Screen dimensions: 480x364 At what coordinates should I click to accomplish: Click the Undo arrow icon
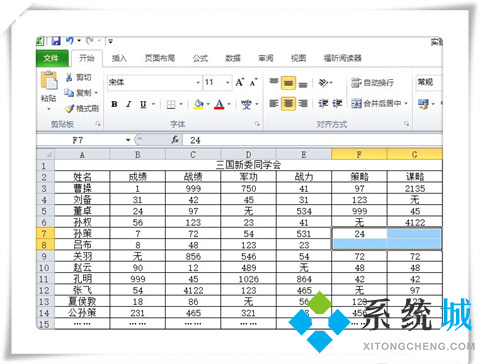click(x=69, y=41)
